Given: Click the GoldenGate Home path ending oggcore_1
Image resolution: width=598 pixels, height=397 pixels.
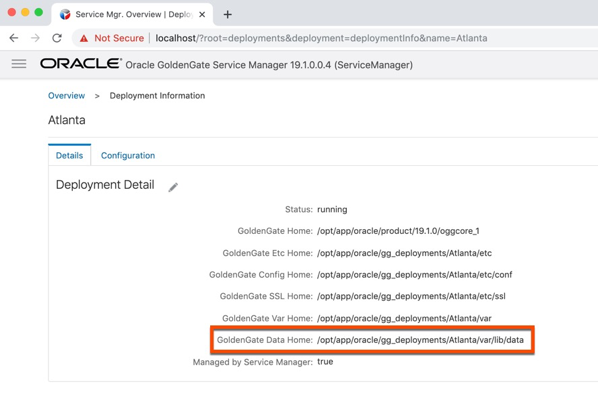Looking at the screenshot, I should pyautogui.click(x=398, y=231).
